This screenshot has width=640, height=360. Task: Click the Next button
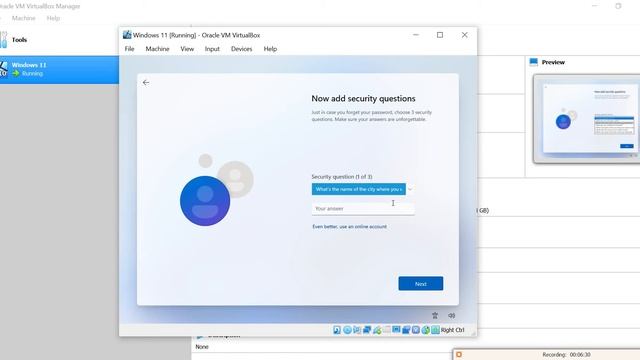click(420, 284)
